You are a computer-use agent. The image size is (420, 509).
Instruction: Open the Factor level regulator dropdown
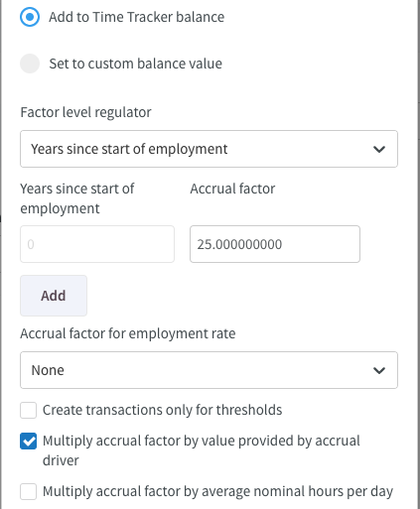click(209, 149)
